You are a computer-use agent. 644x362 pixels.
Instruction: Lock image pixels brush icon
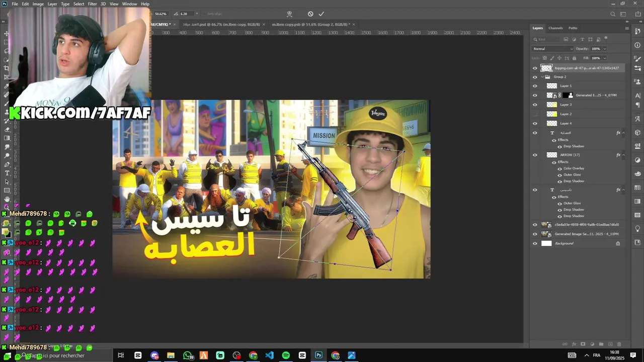552,58
